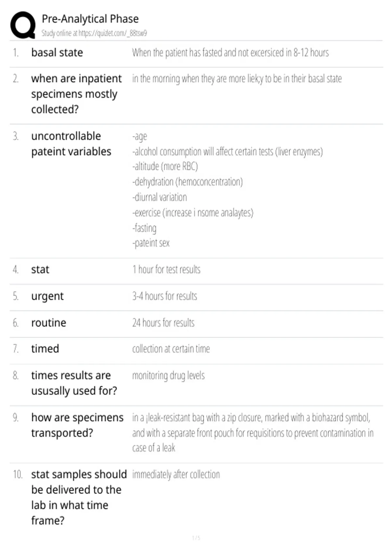
Task: Click the stat samples delivery question
Action: [x=79, y=497]
